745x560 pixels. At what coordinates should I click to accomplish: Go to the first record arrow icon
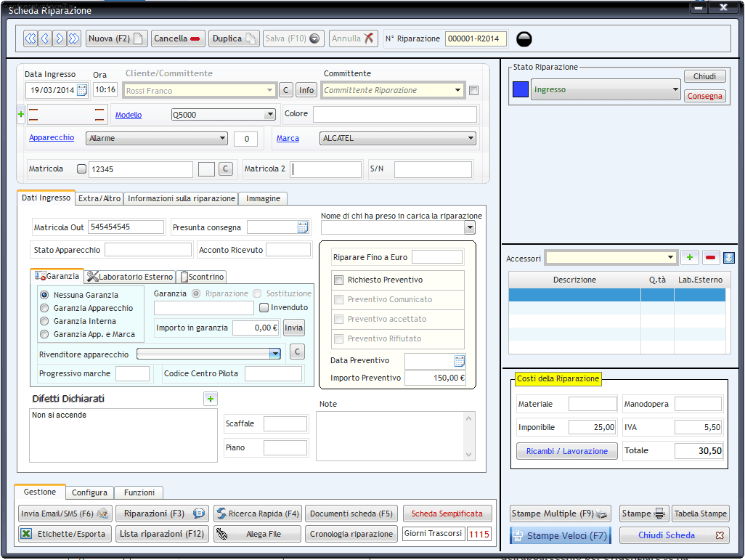click(x=30, y=38)
